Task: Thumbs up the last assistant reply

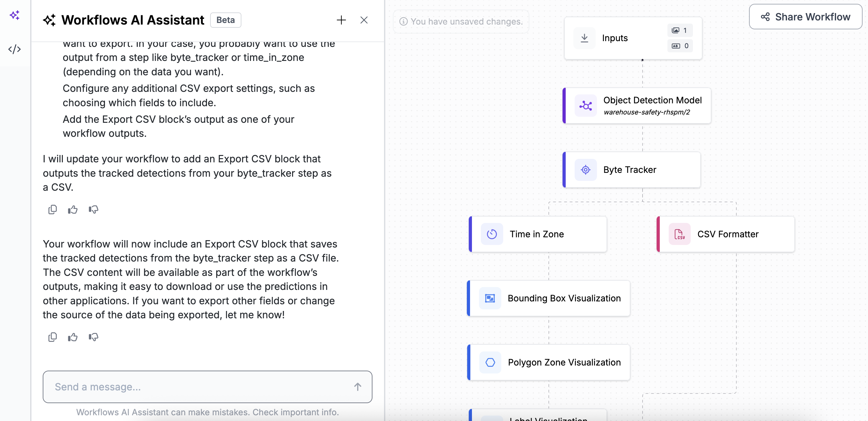Action: click(x=73, y=337)
